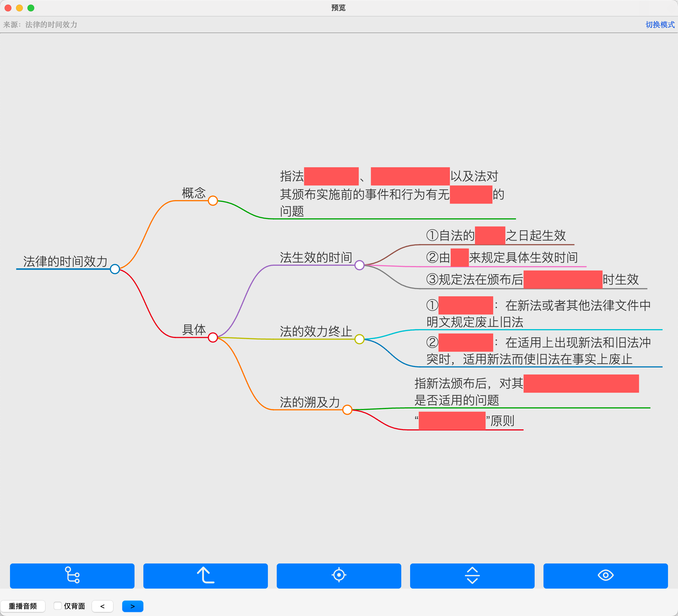
Task: Click the expand-collapse arrows icon button
Action: (x=472, y=575)
